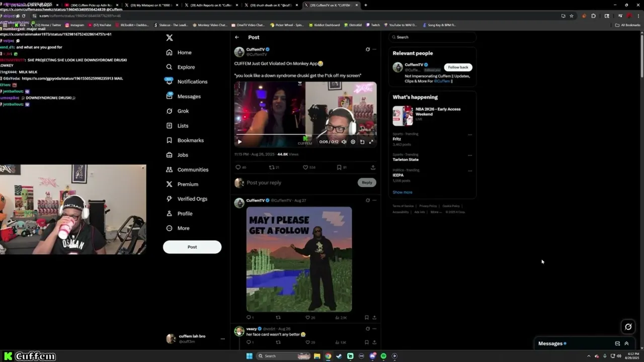This screenshot has height=362, width=644.
Task: Open video settings gear
Action: [x=353, y=142]
